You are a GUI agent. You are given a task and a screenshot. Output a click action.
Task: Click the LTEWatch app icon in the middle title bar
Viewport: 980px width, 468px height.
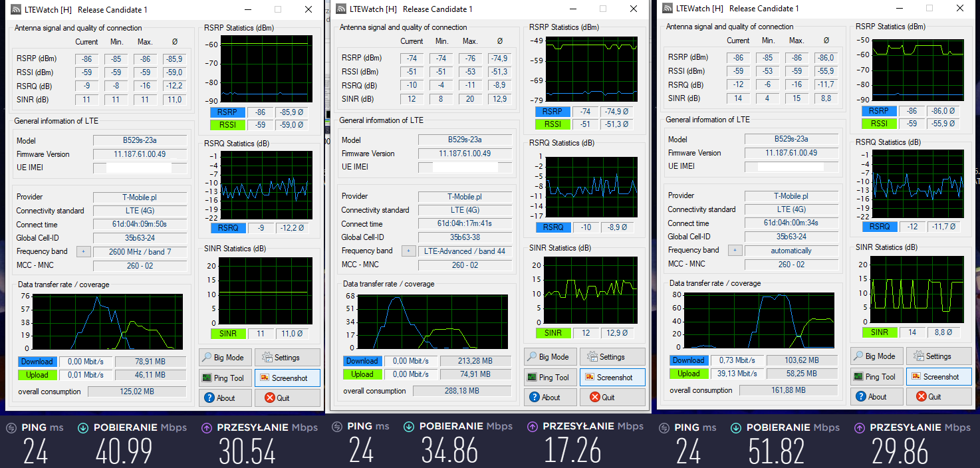[x=341, y=9]
